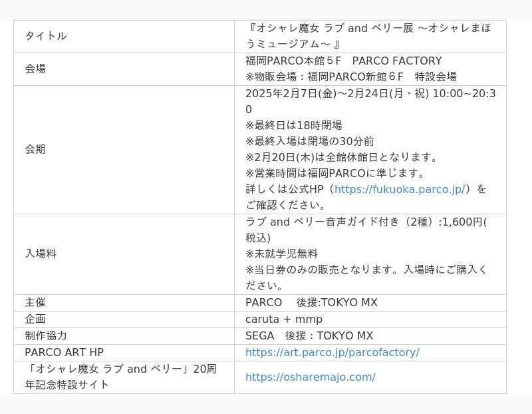This screenshot has width=532, height=414.
Task: Open the osharemajo.com anniversary site link
Action: (311, 377)
